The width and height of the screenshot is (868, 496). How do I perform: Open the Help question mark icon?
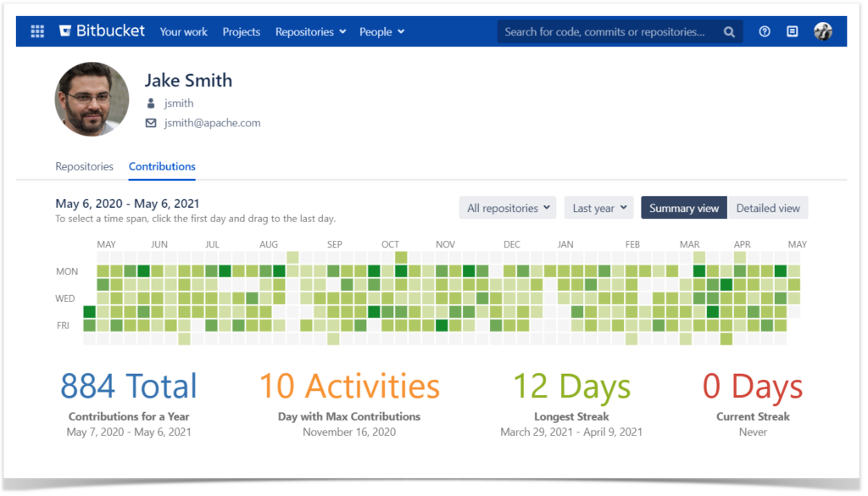pyautogui.click(x=764, y=31)
